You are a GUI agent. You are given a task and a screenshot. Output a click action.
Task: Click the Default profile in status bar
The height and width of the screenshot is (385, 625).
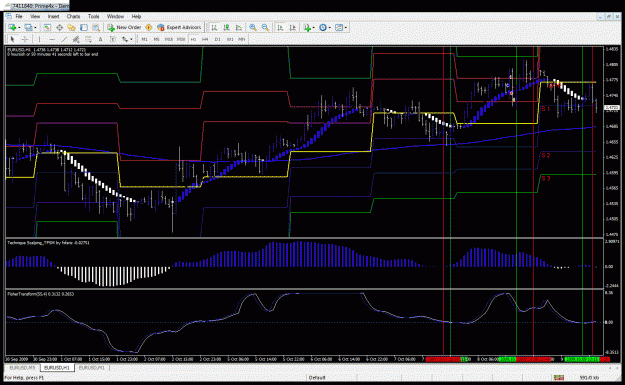point(317,377)
